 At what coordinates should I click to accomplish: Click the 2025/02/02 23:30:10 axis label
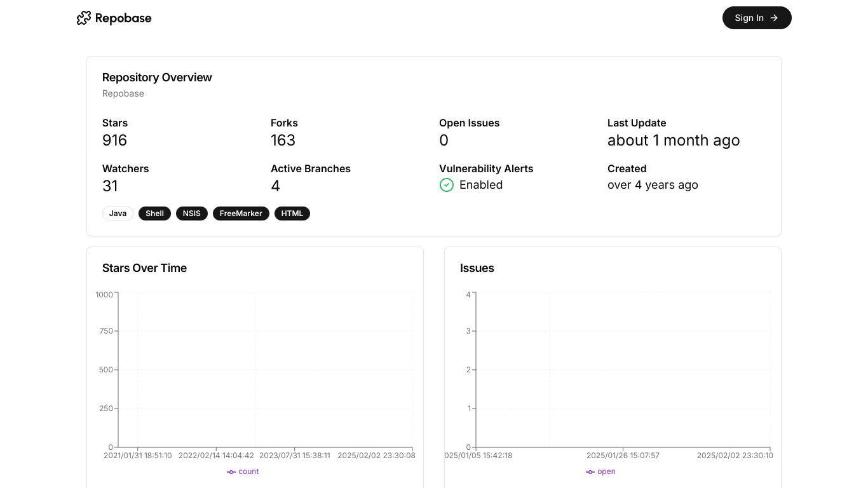click(x=735, y=456)
